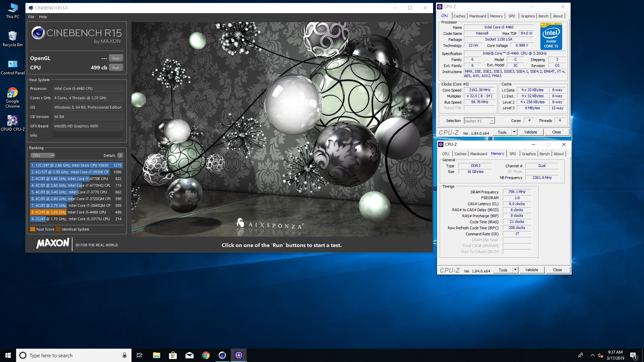Open Caches tab in lower CPU-Z window

click(460, 154)
